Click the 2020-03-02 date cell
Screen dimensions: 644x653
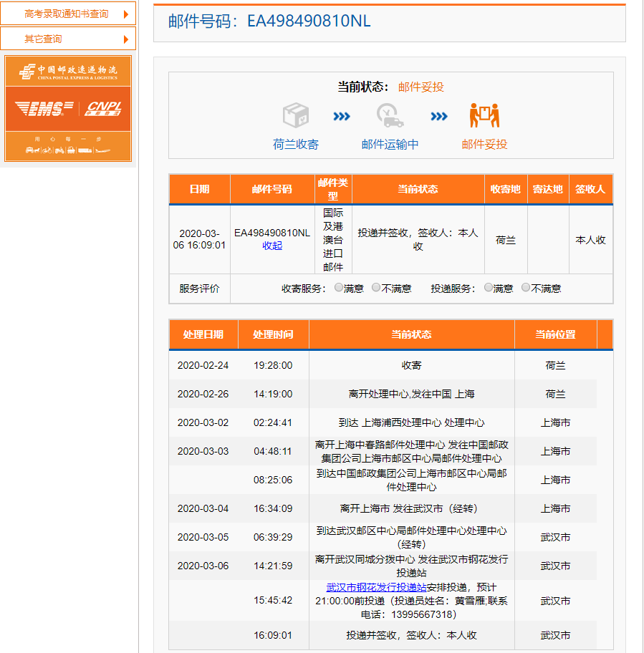(203, 422)
